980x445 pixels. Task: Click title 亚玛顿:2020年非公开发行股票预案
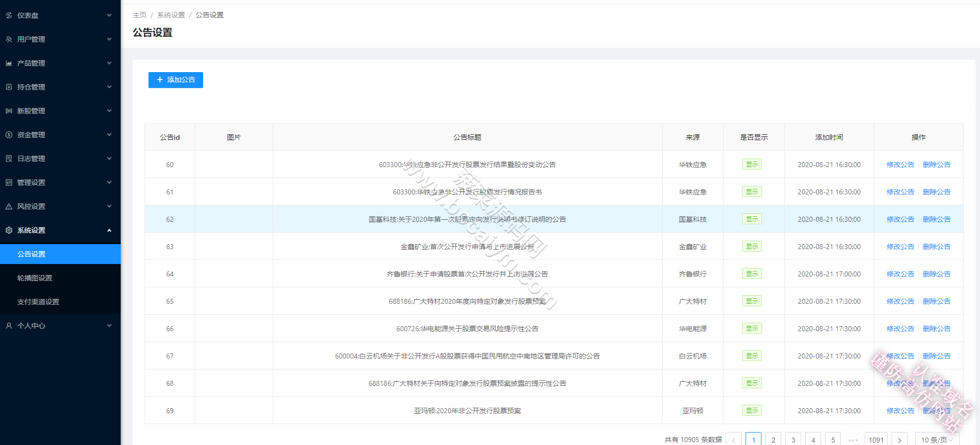467,411
